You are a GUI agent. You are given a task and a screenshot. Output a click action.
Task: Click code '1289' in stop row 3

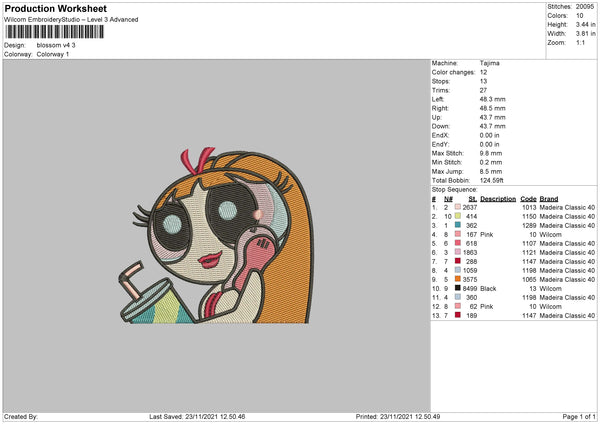tap(529, 225)
